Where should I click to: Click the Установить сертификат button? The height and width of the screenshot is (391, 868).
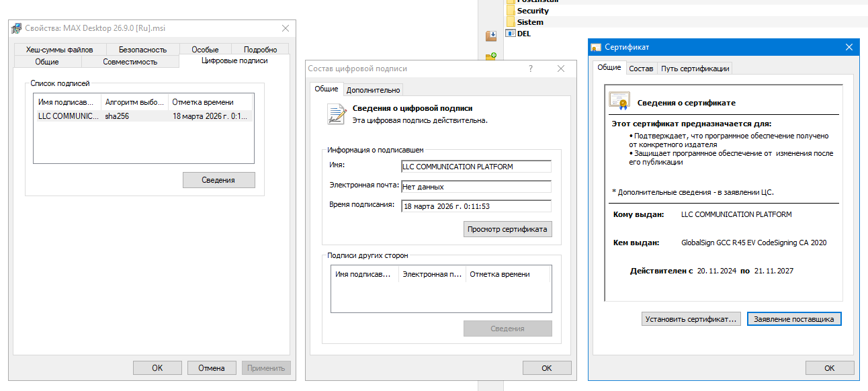tap(692, 319)
